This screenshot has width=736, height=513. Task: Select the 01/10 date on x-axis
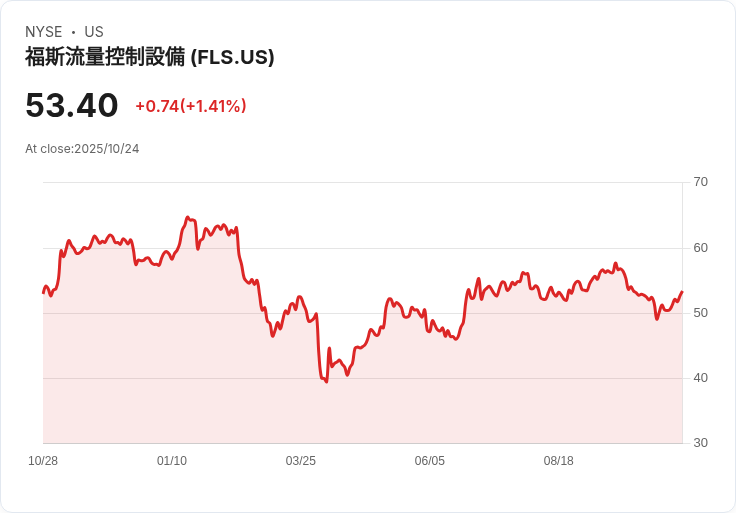tap(172, 461)
